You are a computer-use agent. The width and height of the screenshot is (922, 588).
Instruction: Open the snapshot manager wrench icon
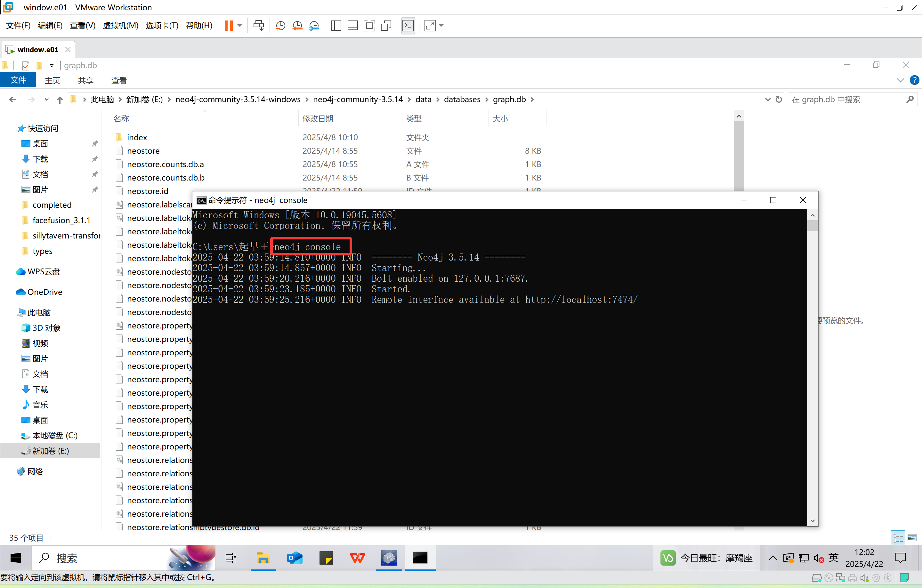click(314, 26)
